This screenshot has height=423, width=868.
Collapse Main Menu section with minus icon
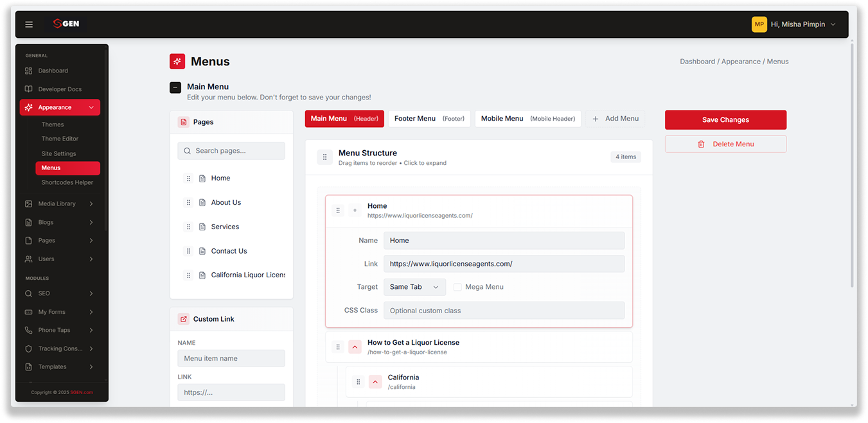pos(175,87)
